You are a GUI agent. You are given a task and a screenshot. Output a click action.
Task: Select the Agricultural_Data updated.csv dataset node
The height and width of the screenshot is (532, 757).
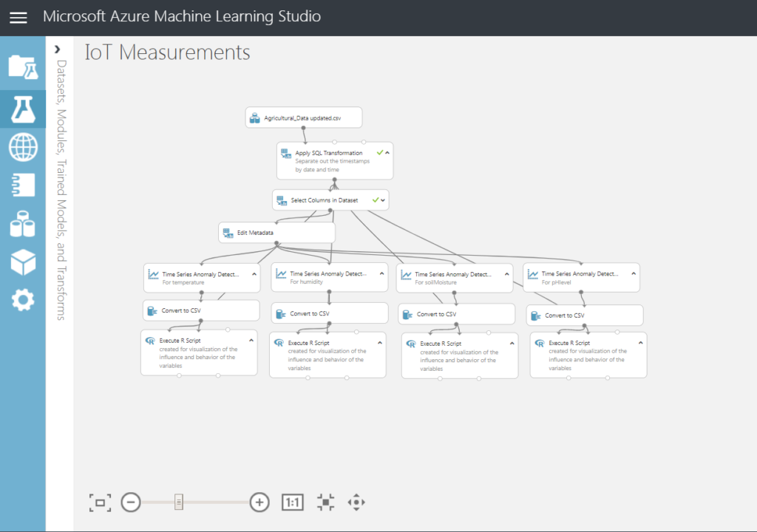303,117
